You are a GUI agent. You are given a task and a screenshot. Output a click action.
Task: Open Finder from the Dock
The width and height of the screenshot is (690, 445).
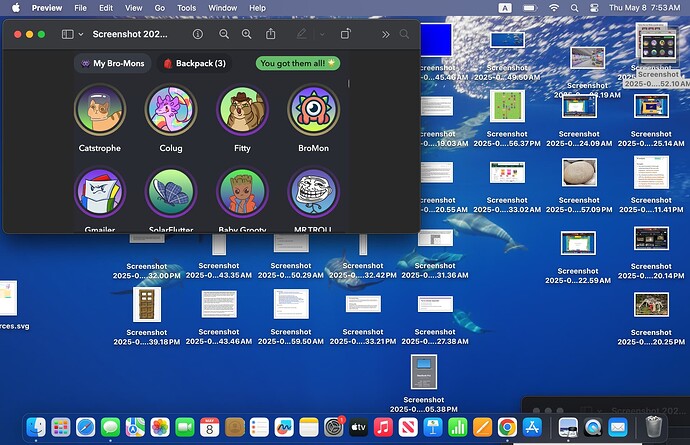click(x=37, y=426)
